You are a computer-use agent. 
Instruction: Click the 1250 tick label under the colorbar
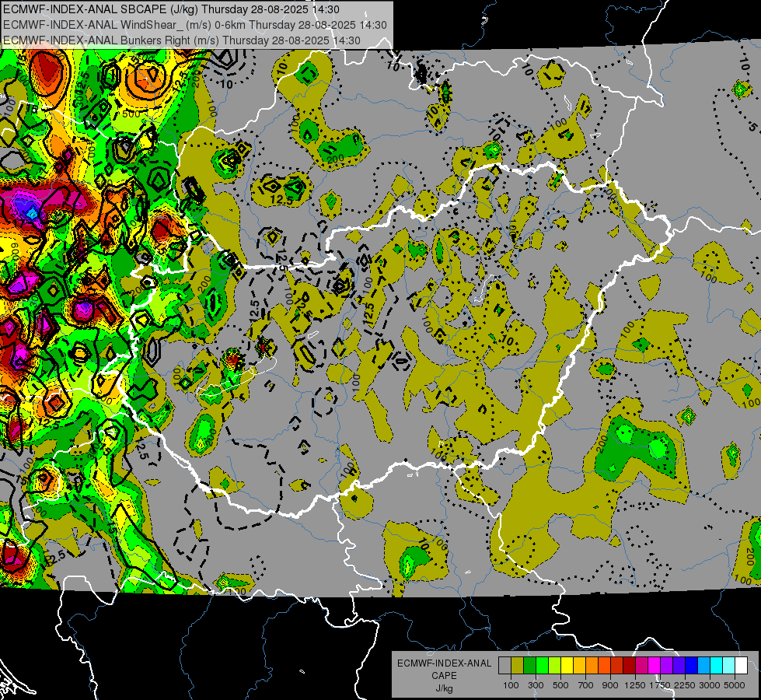(x=635, y=685)
